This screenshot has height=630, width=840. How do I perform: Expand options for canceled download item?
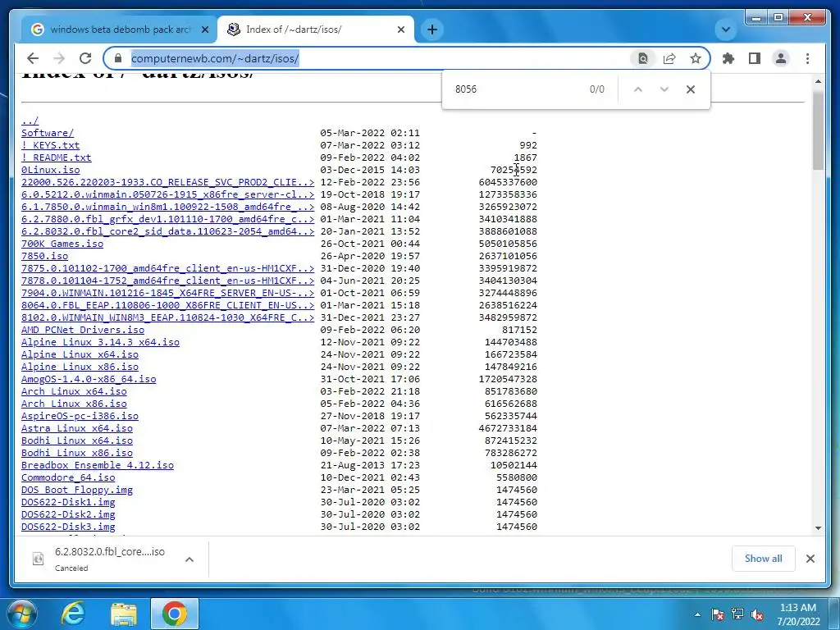189,559
